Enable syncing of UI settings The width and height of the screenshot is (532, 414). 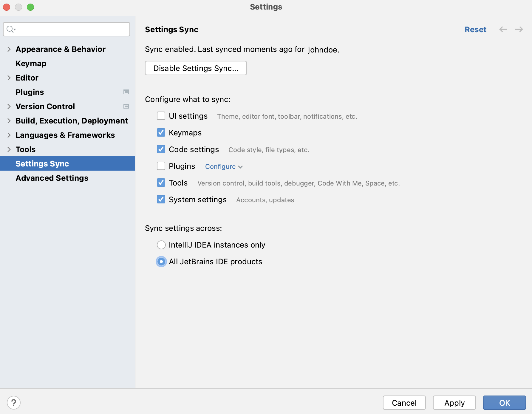click(x=161, y=116)
